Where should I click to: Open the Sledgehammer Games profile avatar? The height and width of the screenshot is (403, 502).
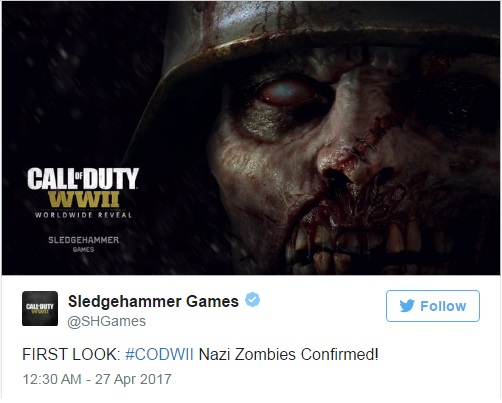40,308
